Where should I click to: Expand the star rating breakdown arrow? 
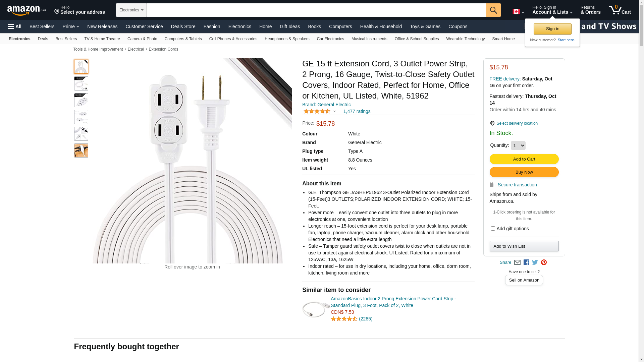tap(334, 112)
